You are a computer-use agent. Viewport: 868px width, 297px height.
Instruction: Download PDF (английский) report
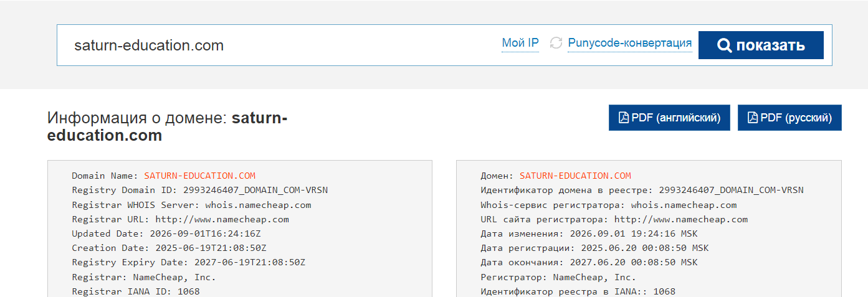click(x=669, y=118)
